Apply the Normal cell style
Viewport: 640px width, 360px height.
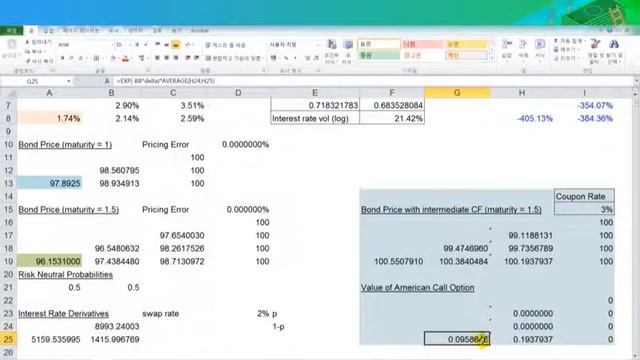(x=378, y=44)
